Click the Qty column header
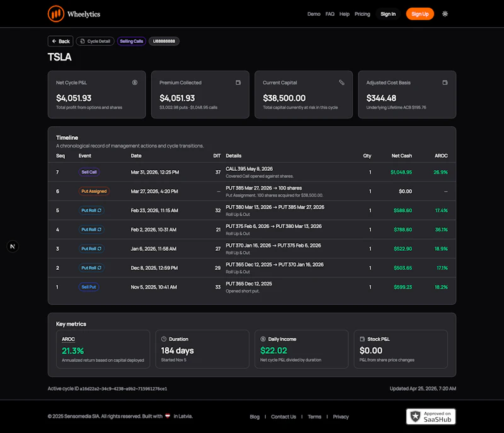504x433 pixels. click(x=367, y=156)
